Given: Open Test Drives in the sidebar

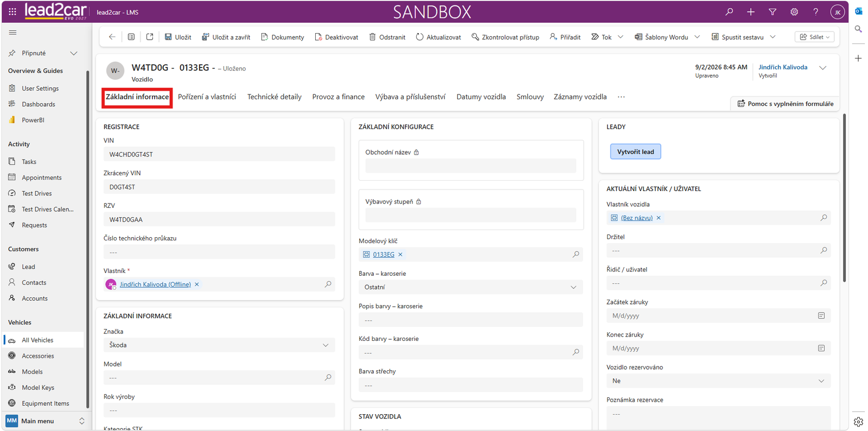Looking at the screenshot, I should pyautogui.click(x=37, y=193).
